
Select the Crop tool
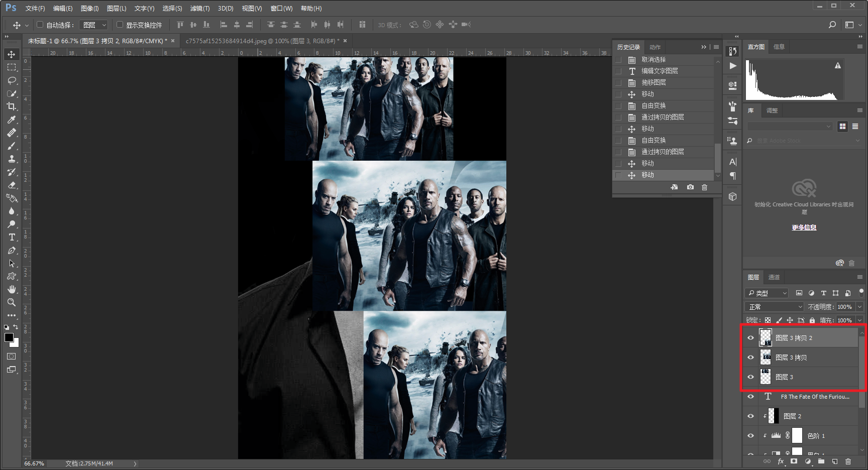(12, 106)
